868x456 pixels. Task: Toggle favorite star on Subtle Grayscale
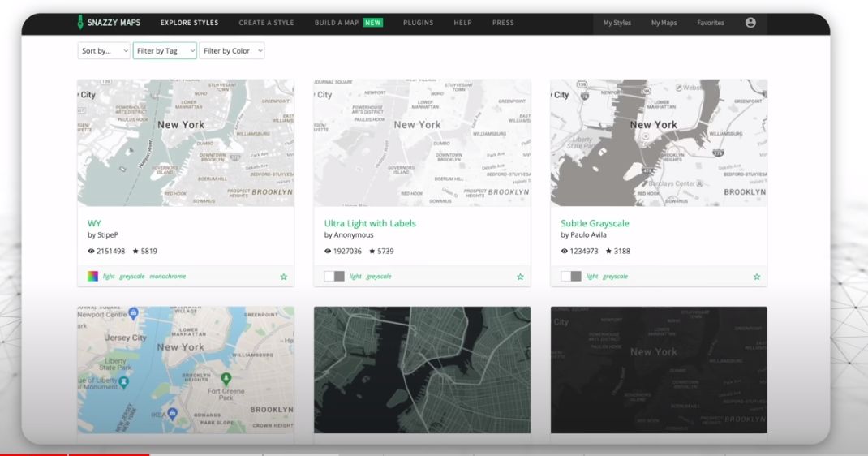pos(757,277)
